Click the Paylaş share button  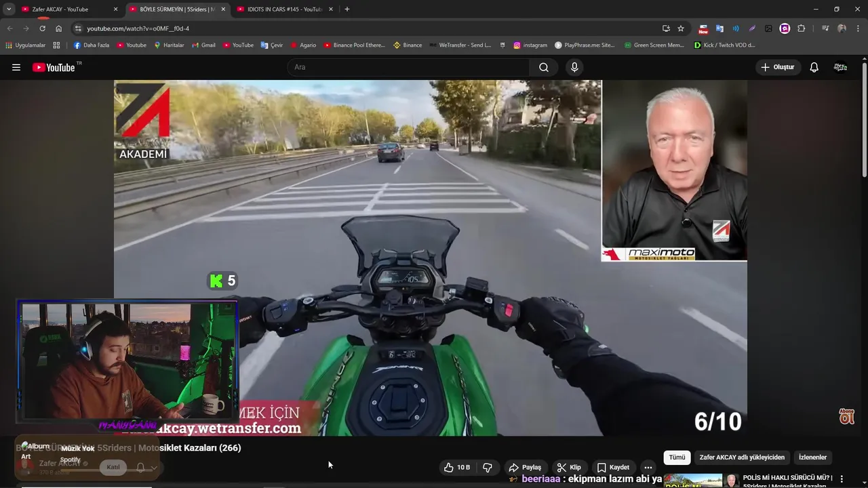(x=525, y=467)
